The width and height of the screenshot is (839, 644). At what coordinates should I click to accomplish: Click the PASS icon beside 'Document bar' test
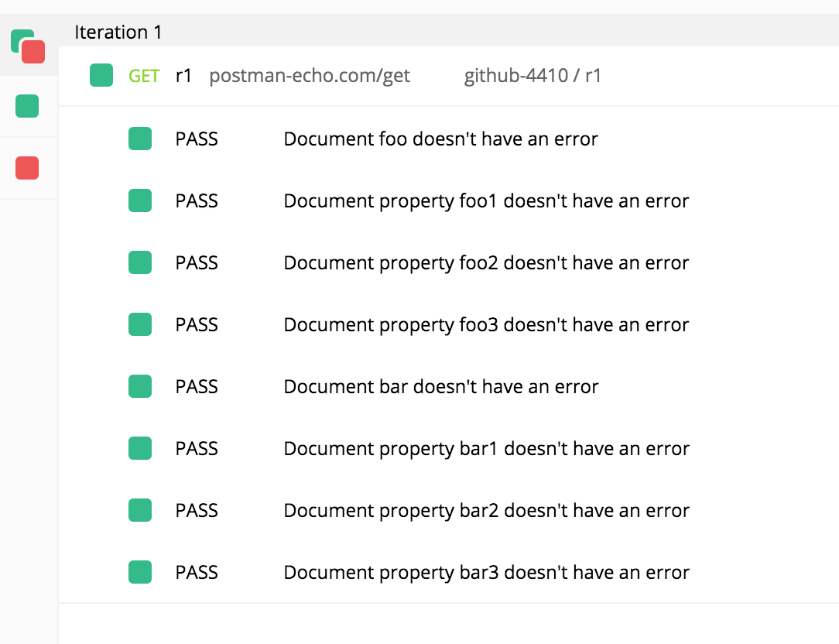(x=140, y=386)
